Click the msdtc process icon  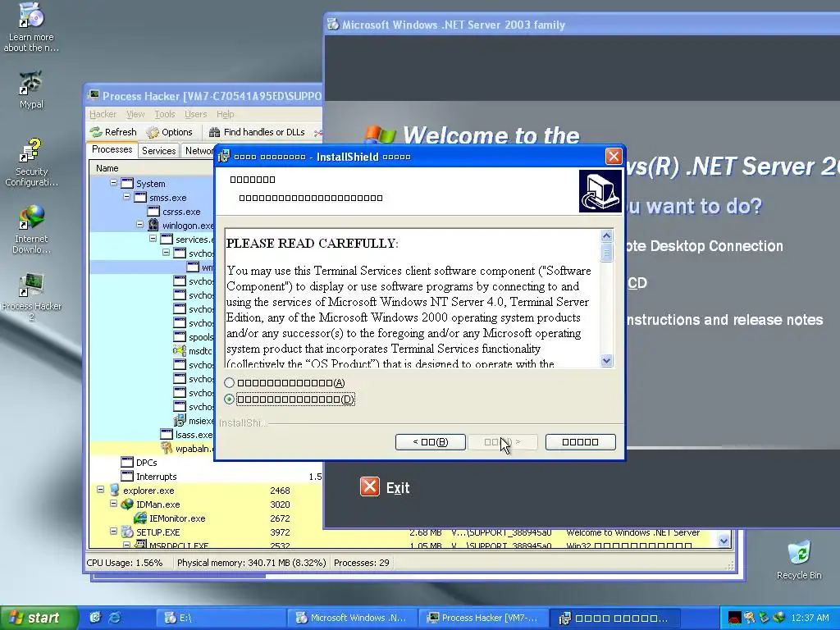180,350
